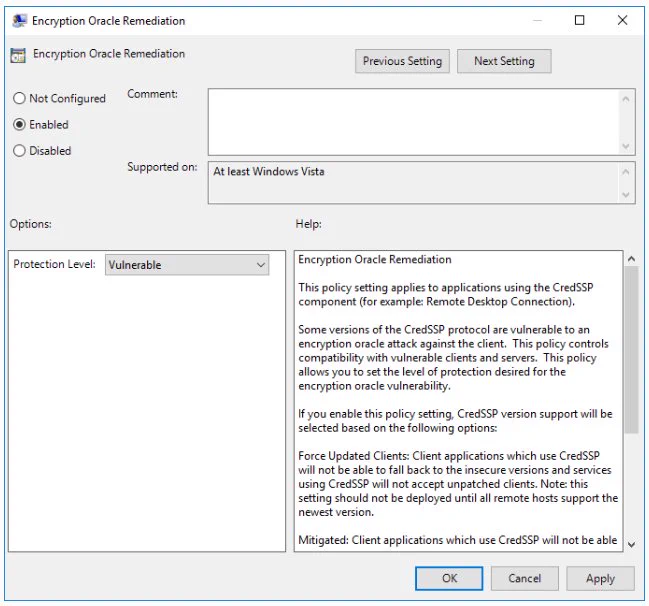The image size is (649, 606).
Task: Click into the Comment text box
Action: [413, 122]
